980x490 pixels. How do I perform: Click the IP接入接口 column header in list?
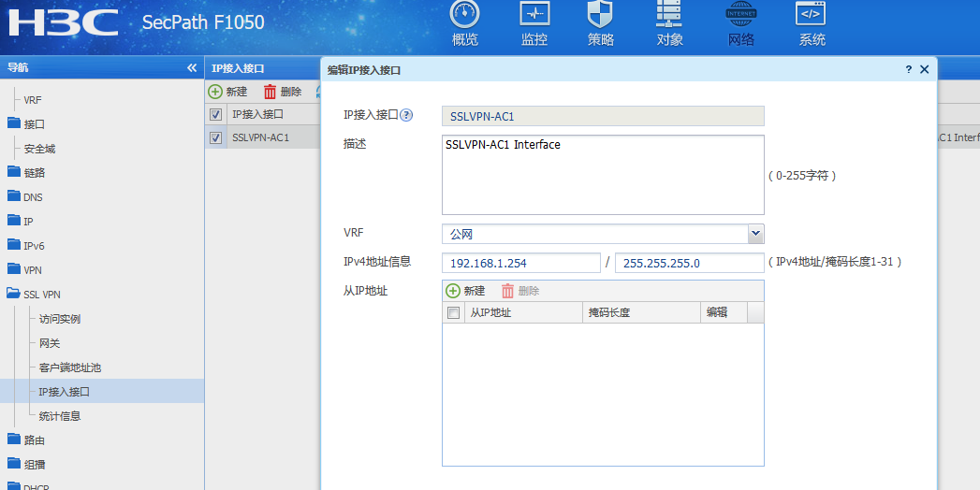click(x=258, y=114)
